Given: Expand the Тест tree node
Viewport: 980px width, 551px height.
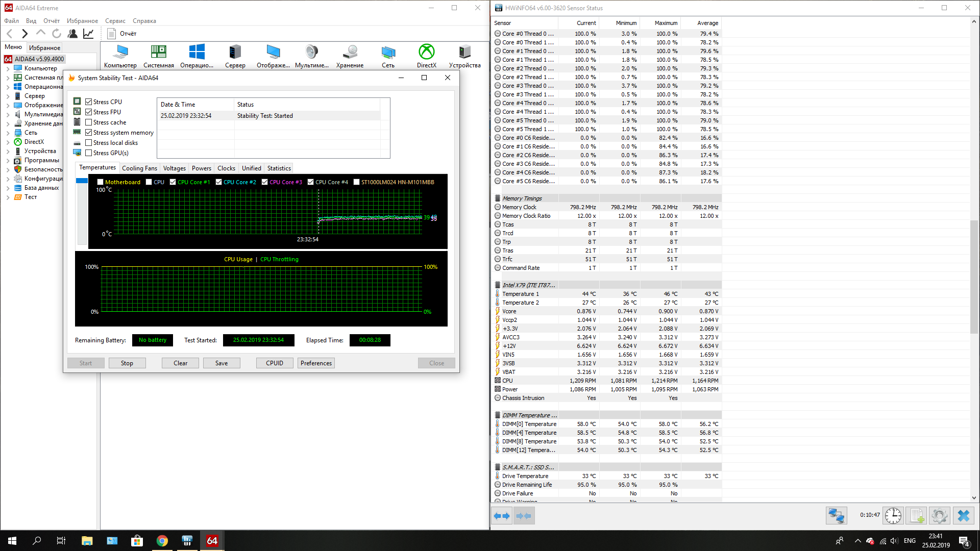Looking at the screenshot, I should tap(8, 197).
